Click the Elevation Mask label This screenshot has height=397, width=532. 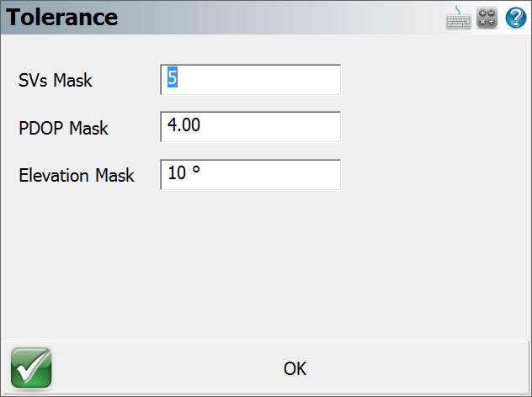(77, 175)
